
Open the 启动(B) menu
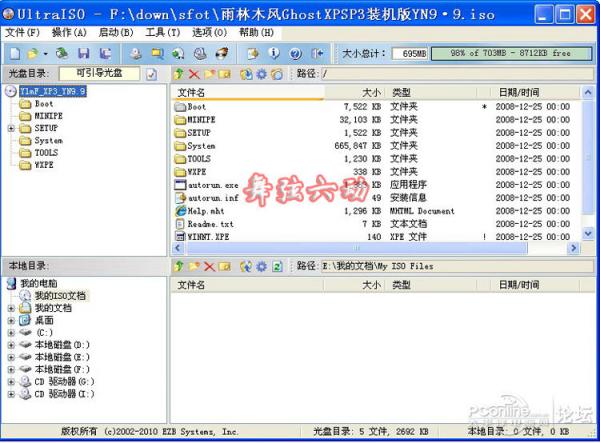click(116, 33)
